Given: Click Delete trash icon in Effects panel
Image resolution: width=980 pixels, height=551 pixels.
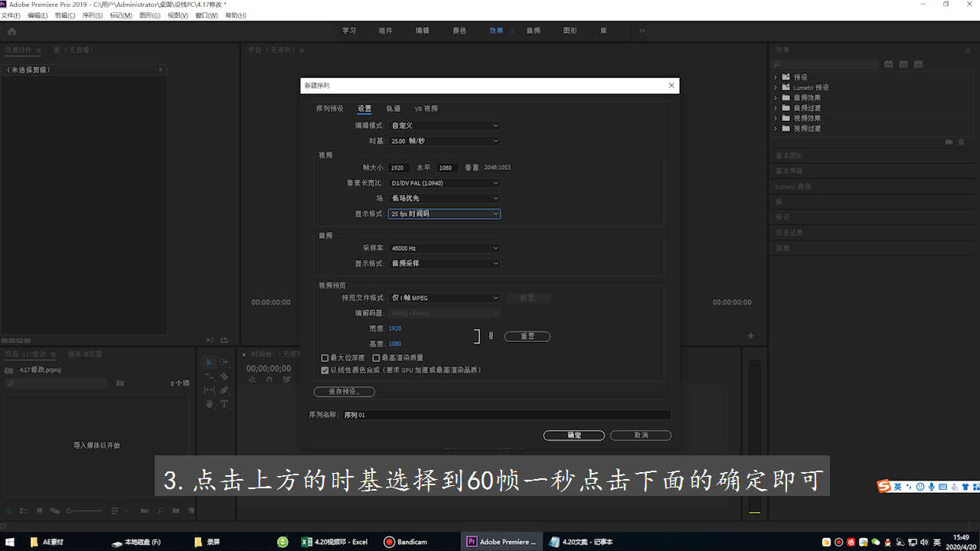Looking at the screenshot, I should tap(961, 142).
